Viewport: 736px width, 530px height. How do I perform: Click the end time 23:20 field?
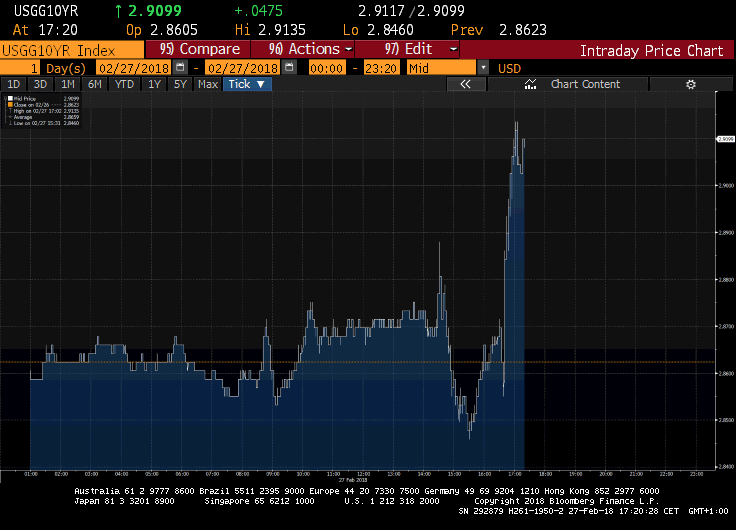[381, 68]
